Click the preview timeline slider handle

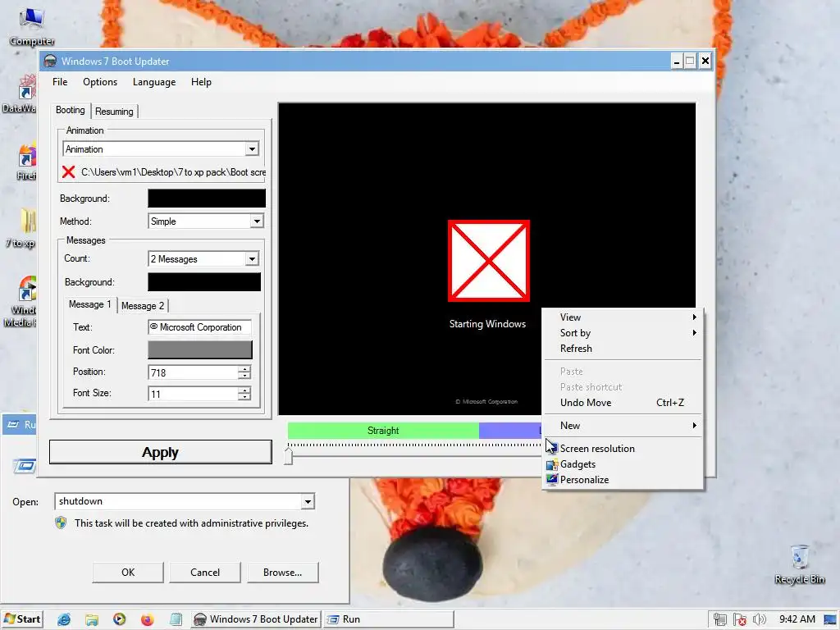pyautogui.click(x=288, y=456)
